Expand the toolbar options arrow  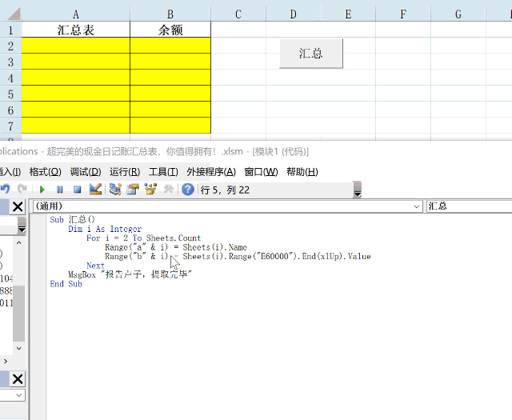point(358,192)
